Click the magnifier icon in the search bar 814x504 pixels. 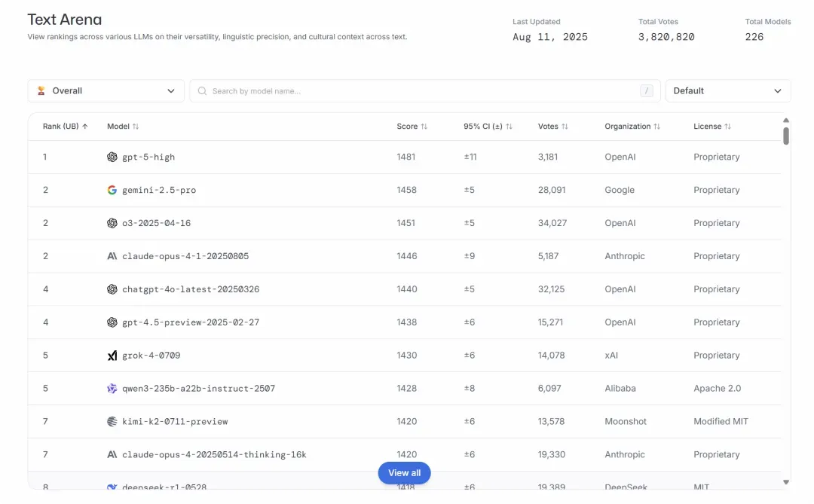203,91
